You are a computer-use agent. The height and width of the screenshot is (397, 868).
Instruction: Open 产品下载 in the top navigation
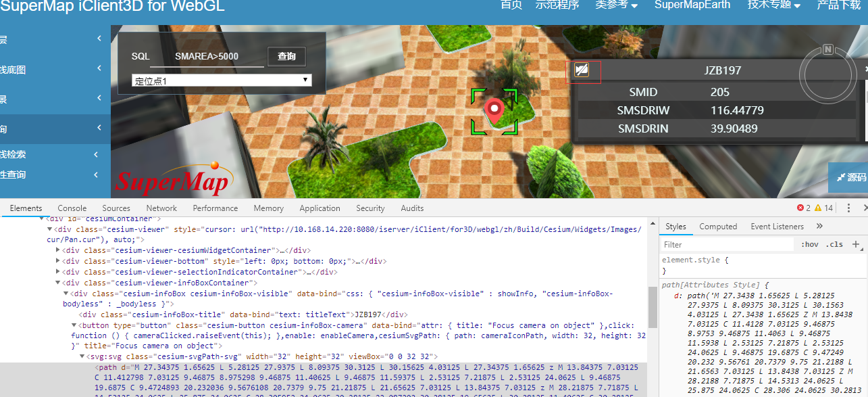(839, 5)
